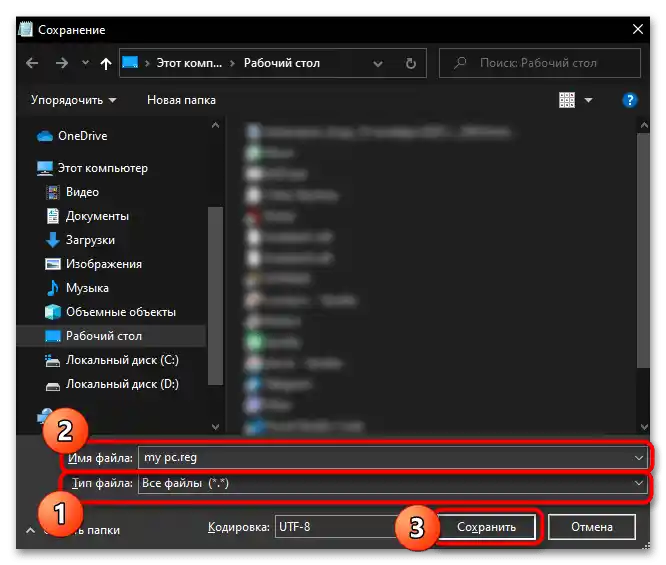Open 'Видео' folder in sidebar
Viewport: 666px width, 565px height.
point(82,192)
